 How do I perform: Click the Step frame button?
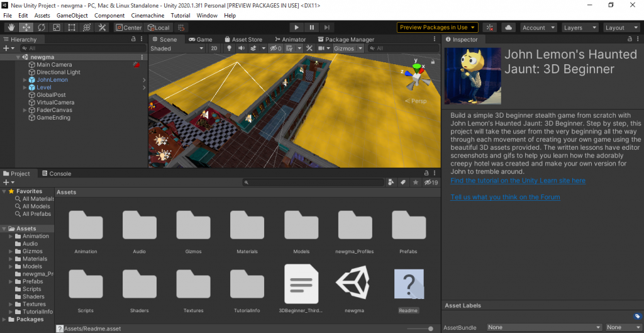[327, 28]
